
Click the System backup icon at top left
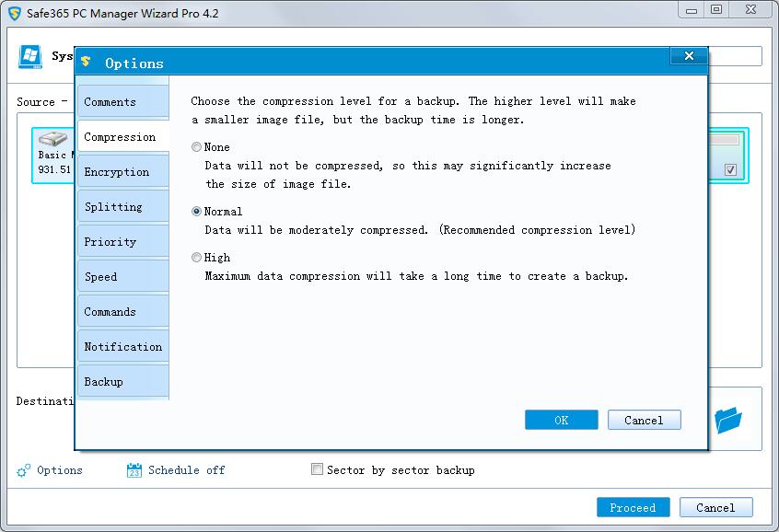pyautogui.click(x=31, y=56)
